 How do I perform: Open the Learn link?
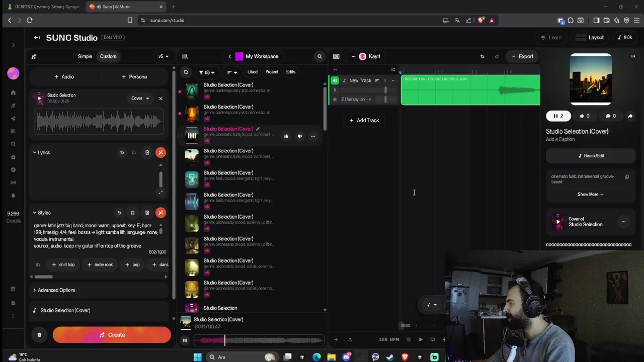coord(551,38)
